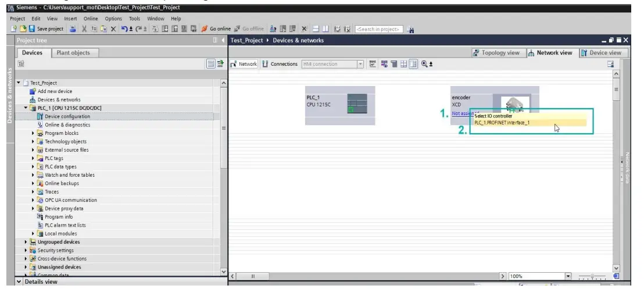
Task: Click the Delete X icon next to Paste
Action: [x=113, y=28]
